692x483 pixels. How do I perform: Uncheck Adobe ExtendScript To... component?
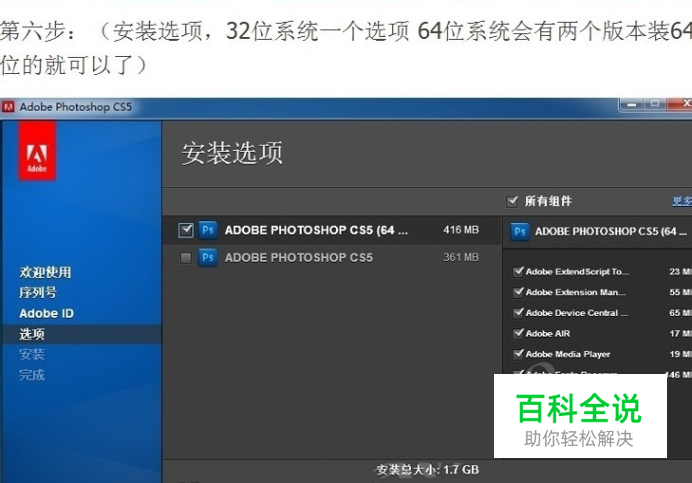coord(519,271)
